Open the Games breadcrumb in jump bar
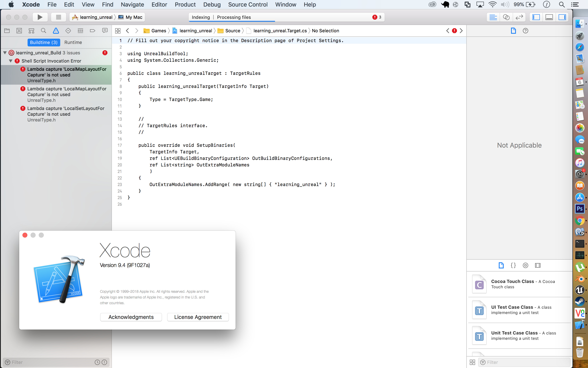This screenshot has height=368, width=588. (x=155, y=31)
